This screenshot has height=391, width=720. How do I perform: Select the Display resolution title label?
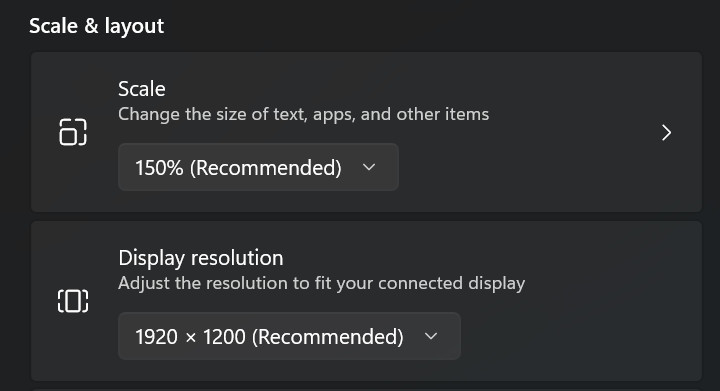(201, 258)
